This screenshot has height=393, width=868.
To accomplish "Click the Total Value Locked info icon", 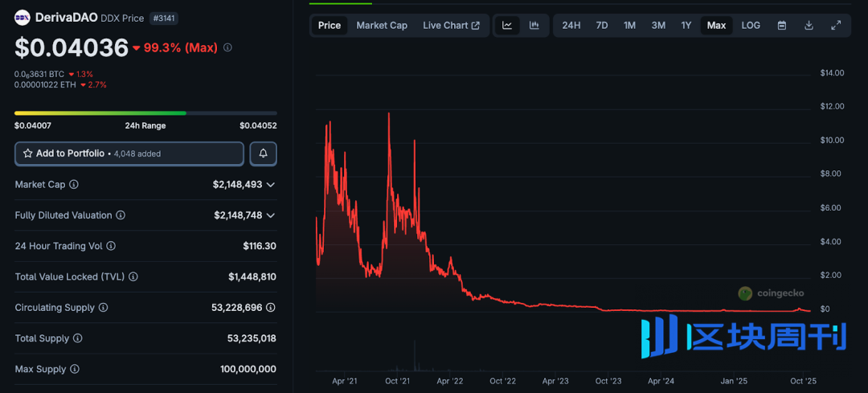I will [133, 276].
